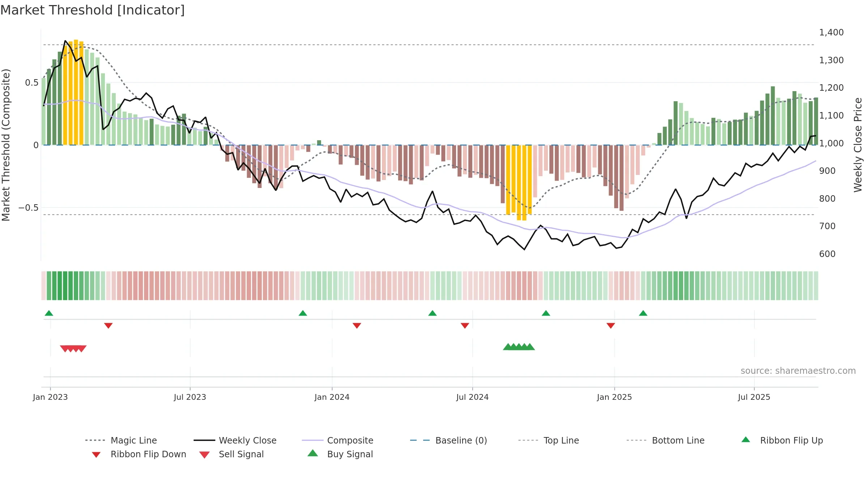
Task: Toggle the Baseline (0) legend entry
Action: click(x=448, y=440)
